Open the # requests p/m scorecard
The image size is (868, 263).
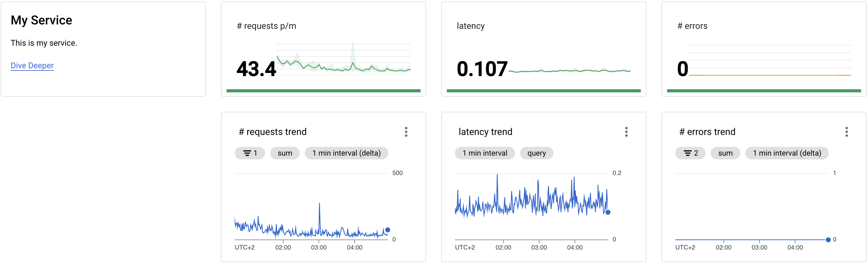coord(324,49)
